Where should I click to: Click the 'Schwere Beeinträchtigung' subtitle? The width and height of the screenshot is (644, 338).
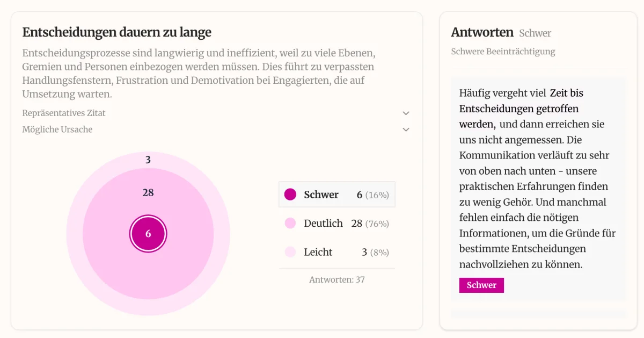click(503, 52)
